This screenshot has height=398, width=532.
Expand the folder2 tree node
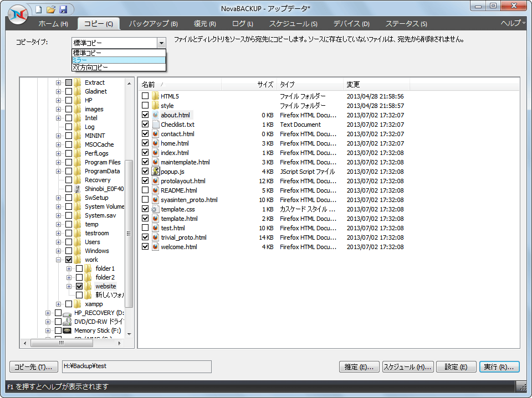(69, 277)
